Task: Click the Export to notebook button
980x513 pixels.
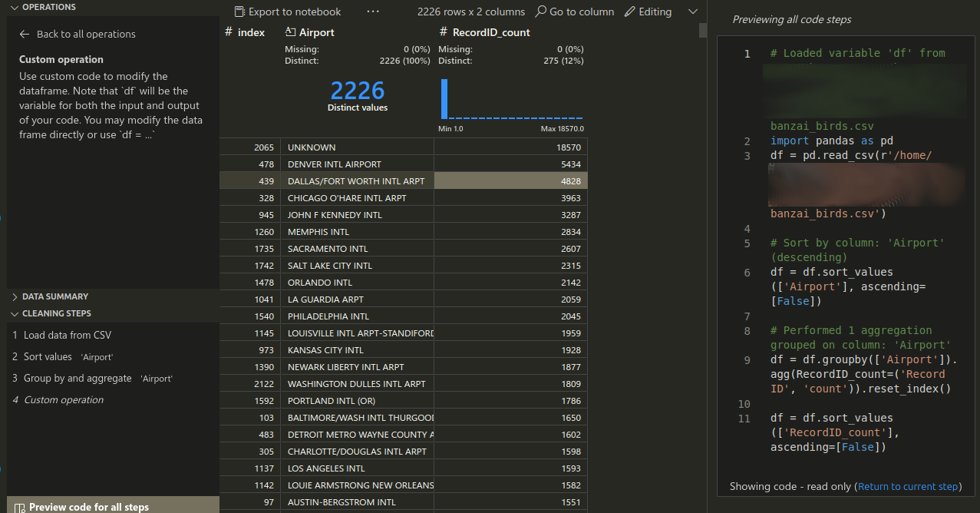Action: point(287,12)
